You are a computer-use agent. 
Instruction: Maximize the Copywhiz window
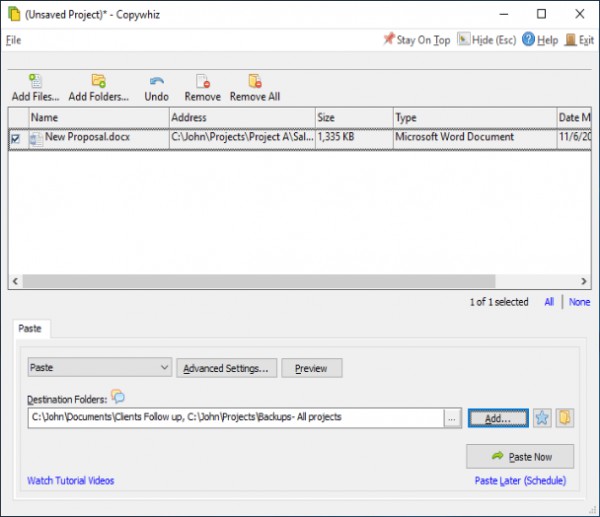click(x=541, y=14)
